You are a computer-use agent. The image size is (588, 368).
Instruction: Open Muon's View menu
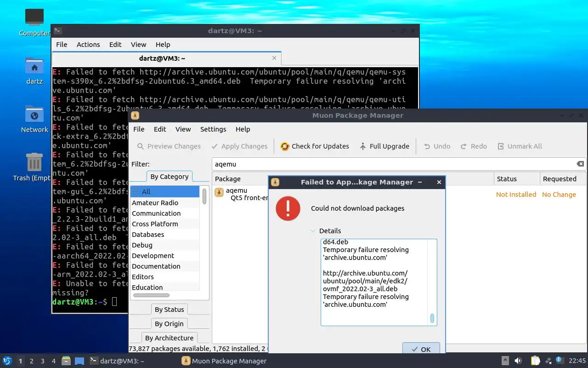pyautogui.click(x=183, y=129)
